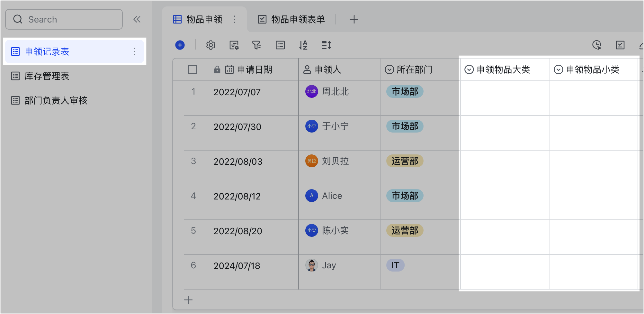Screen dimensions: 644x314
Task: Open field configuration icon in toolbar
Action: tap(234, 45)
